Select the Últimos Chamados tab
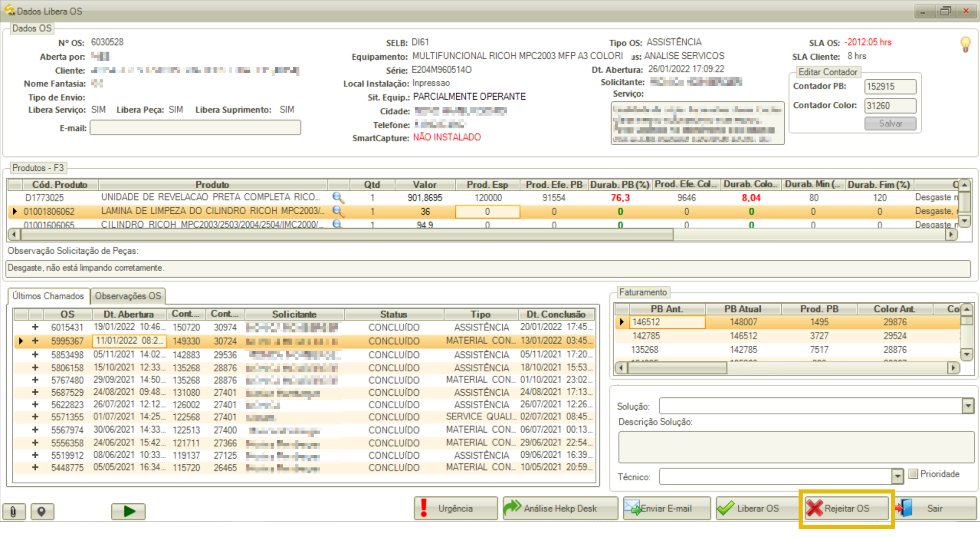980x538 pixels. (x=48, y=296)
